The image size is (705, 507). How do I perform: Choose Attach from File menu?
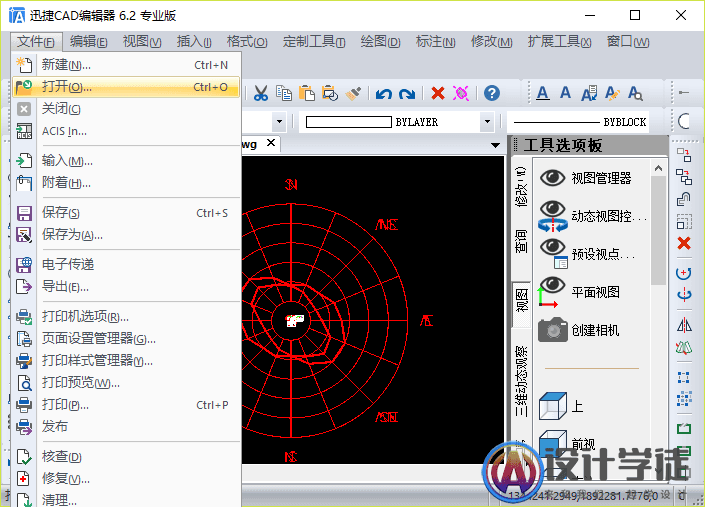[x=126, y=183]
